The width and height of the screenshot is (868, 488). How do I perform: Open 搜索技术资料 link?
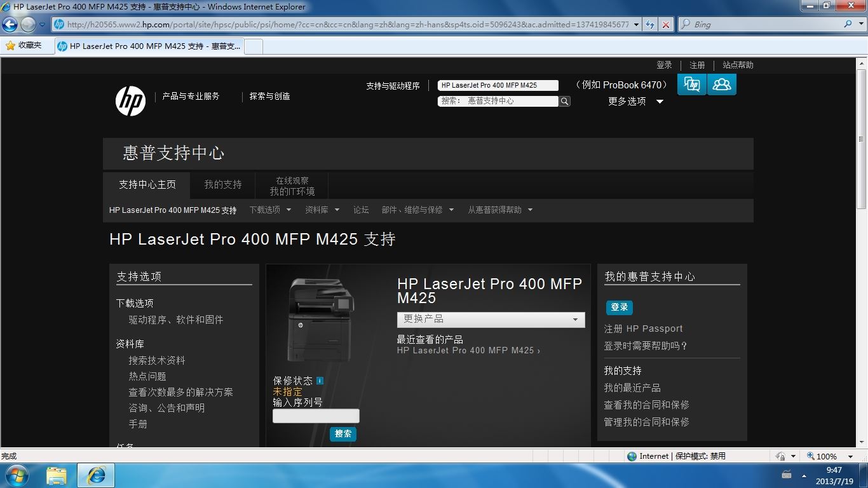point(157,360)
